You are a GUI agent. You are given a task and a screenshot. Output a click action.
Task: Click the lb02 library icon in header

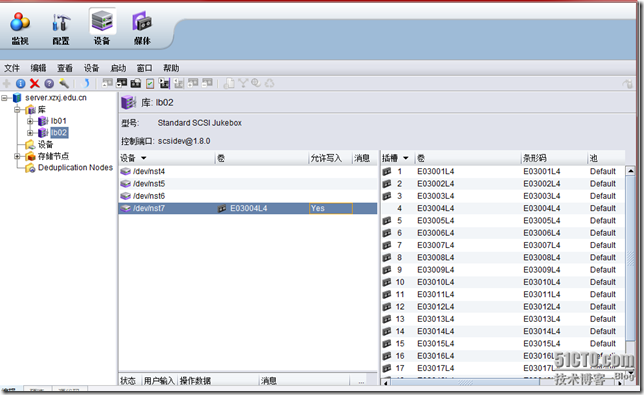tap(129, 102)
